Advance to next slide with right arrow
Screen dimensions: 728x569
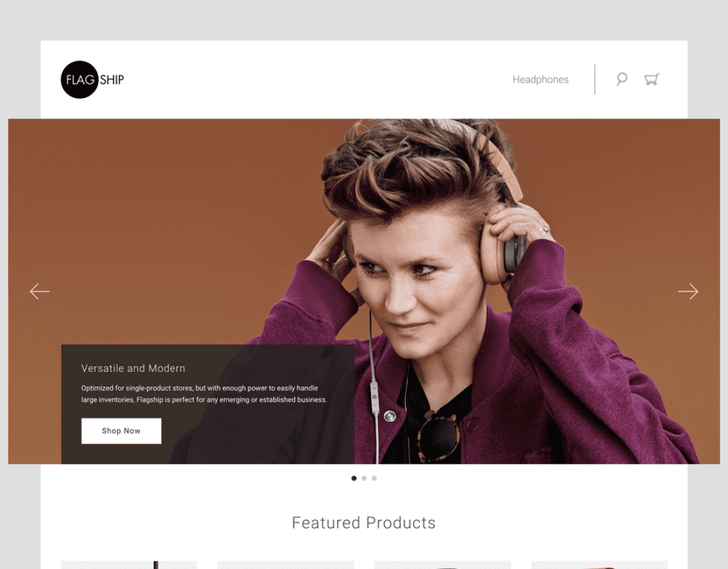pyautogui.click(x=688, y=292)
